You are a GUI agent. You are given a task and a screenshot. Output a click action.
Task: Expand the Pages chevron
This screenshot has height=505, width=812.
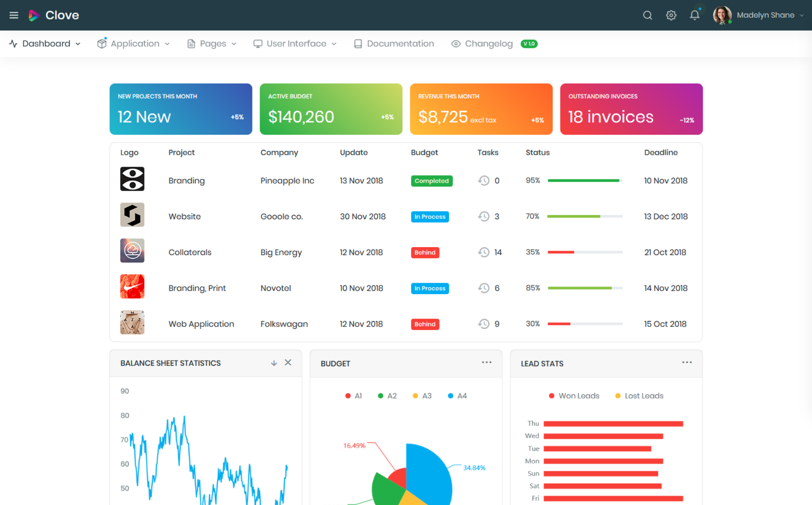(x=234, y=44)
